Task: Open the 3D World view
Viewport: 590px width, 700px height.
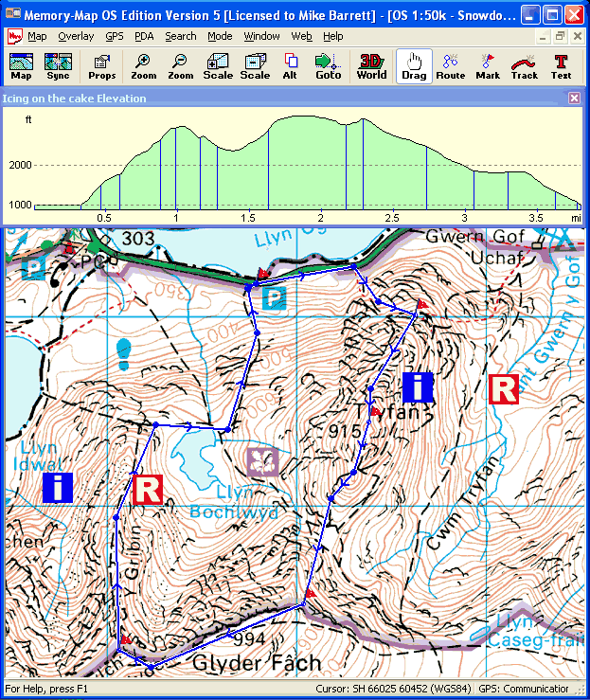Action: (371, 66)
